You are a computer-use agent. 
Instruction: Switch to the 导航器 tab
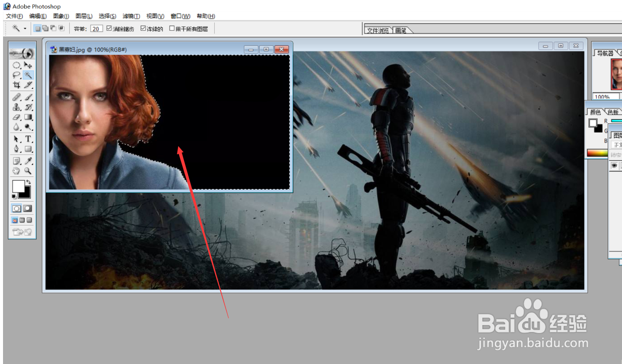tap(605, 53)
